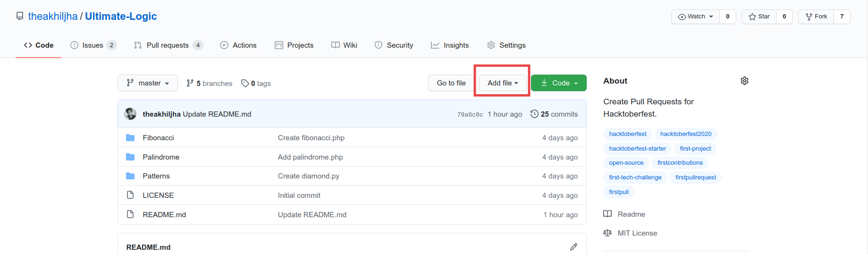Select the first-tech-challenge topic tag

point(635,178)
